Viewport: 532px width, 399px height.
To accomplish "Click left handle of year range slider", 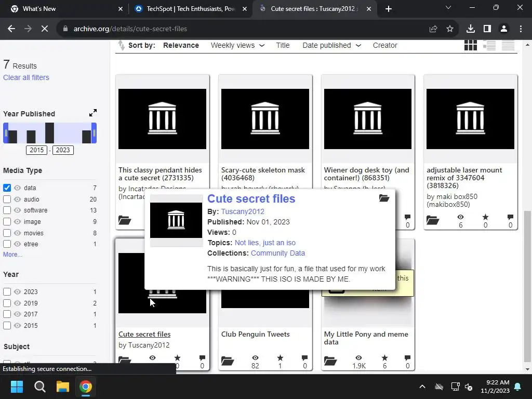I will [x=5, y=132].
